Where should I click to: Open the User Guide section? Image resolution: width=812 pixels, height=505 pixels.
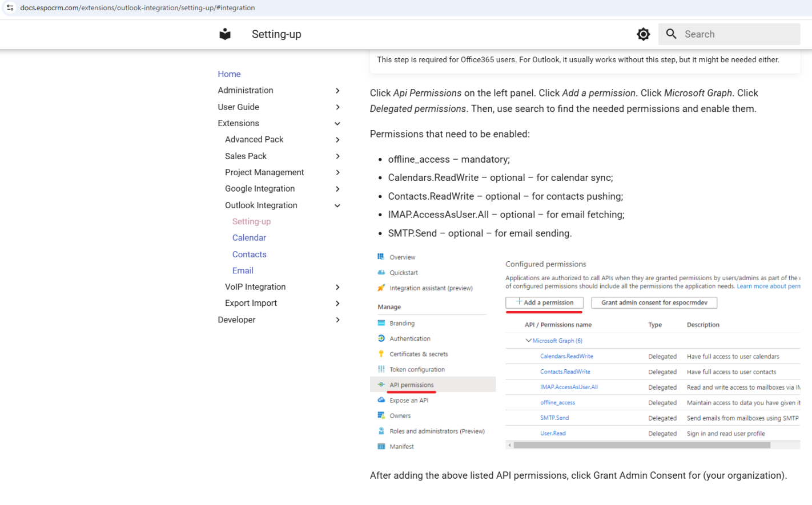[x=238, y=107]
